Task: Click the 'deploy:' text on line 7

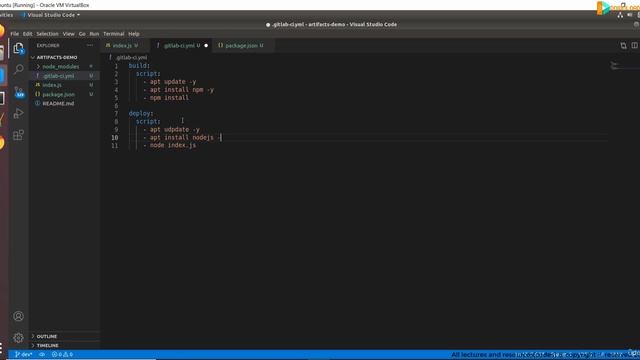Action: tap(141, 113)
